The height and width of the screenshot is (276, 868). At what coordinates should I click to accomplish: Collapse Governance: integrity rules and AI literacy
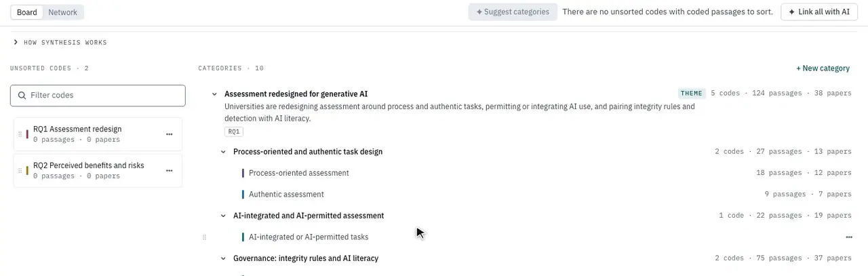[223, 258]
